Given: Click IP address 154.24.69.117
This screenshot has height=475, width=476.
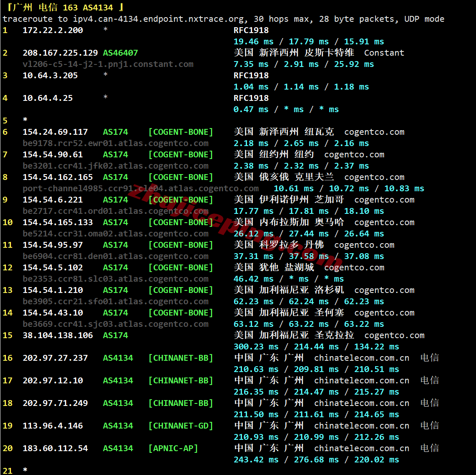Looking at the screenshot, I should click(x=55, y=132).
